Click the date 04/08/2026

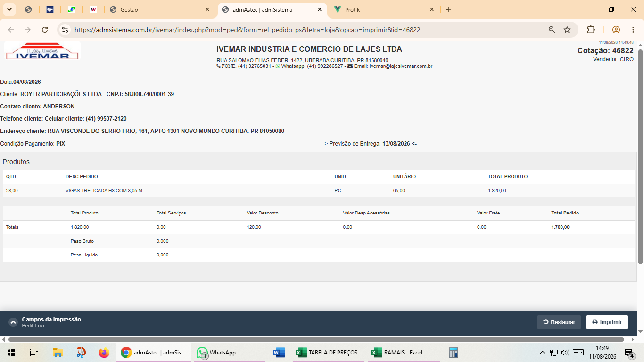tap(27, 82)
